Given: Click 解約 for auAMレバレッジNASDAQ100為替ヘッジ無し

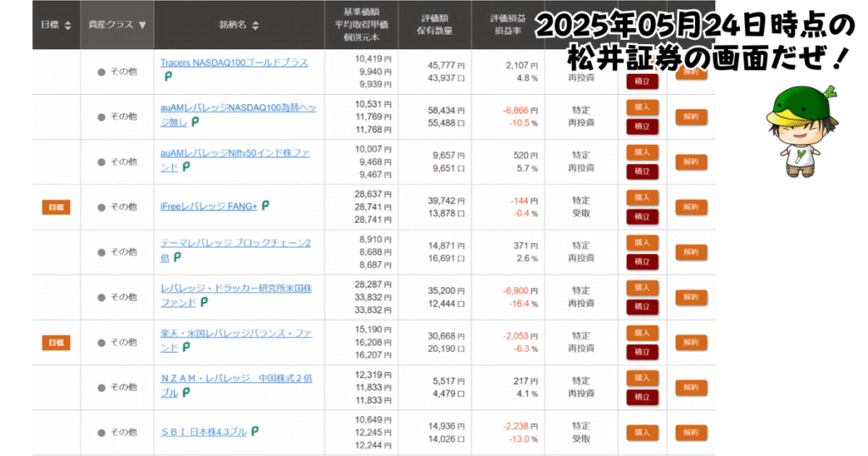Looking at the screenshot, I should click(691, 117).
